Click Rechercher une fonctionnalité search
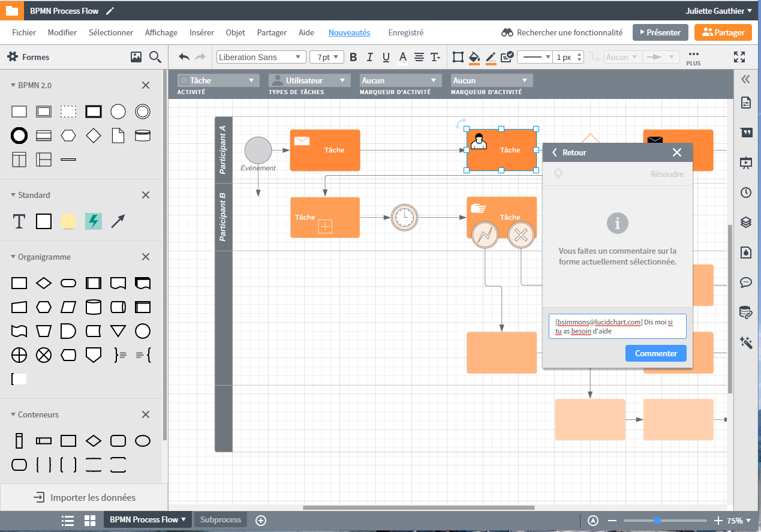This screenshot has width=761, height=532. pyautogui.click(x=562, y=32)
